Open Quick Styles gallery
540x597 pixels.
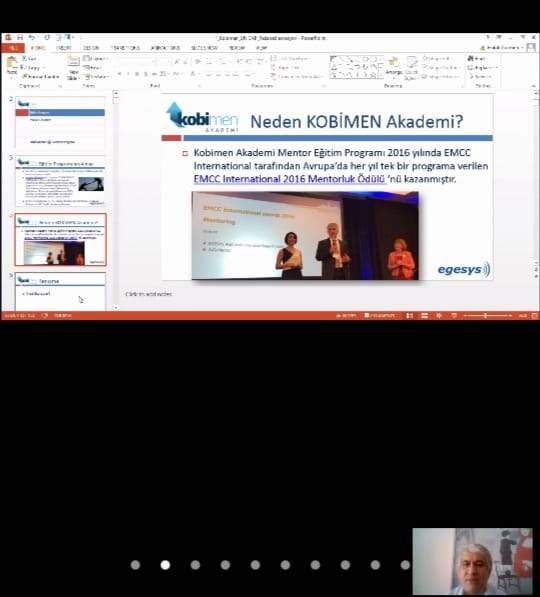411,68
